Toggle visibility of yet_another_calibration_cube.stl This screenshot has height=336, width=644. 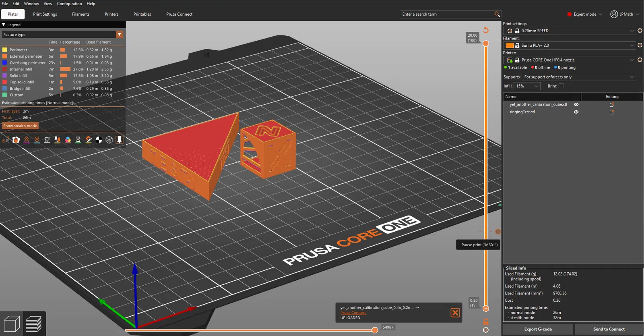[x=576, y=104]
